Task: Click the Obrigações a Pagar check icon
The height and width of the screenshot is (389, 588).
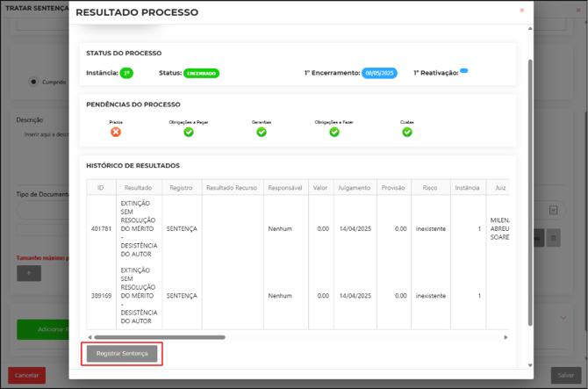Action: [189, 133]
